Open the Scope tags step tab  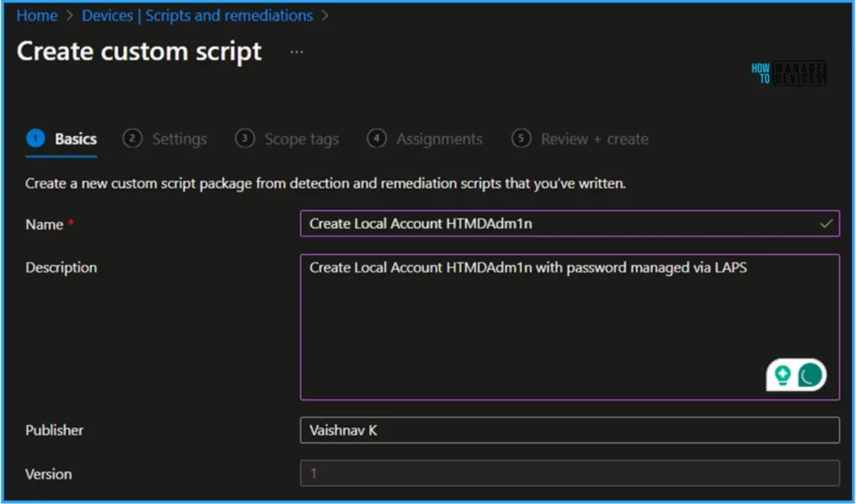point(288,140)
